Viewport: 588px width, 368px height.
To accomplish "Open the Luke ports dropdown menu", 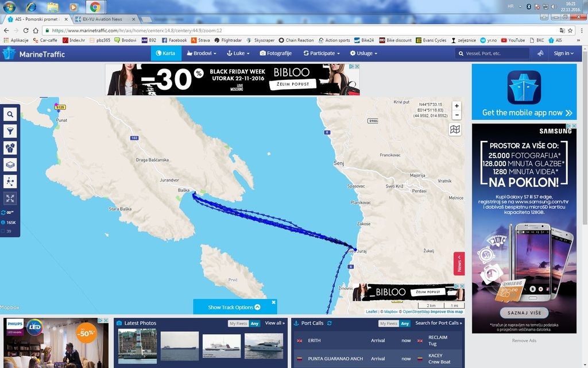I will point(238,53).
